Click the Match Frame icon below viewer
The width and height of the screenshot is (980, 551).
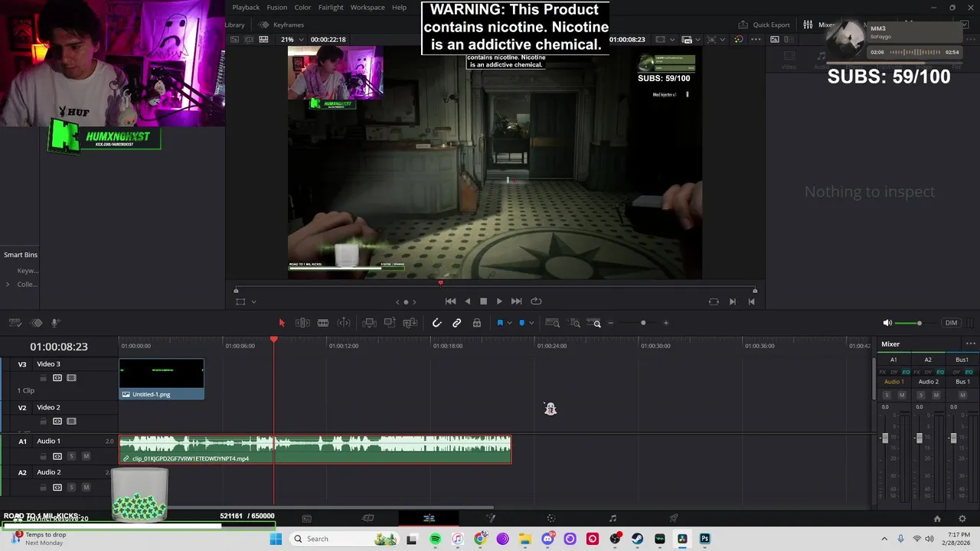click(x=714, y=302)
